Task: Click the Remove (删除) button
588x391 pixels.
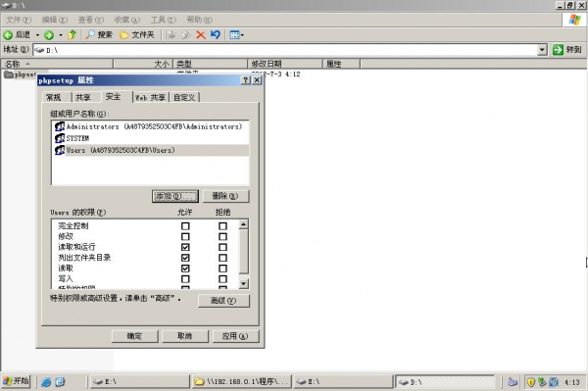Action: (225, 196)
